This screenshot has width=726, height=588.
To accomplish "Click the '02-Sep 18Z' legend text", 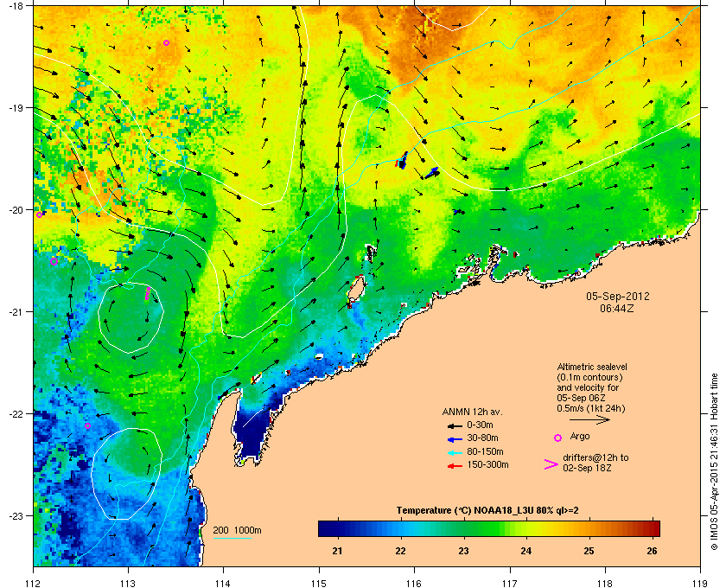I will pyautogui.click(x=587, y=469).
